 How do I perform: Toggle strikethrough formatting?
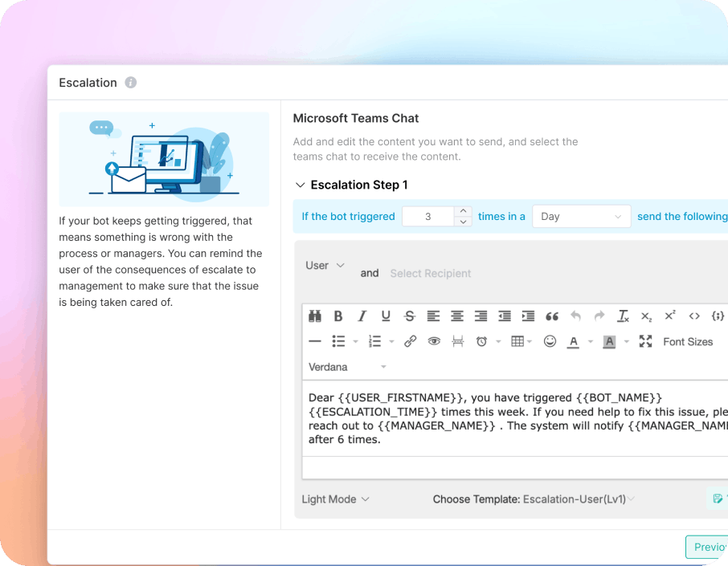coord(410,316)
